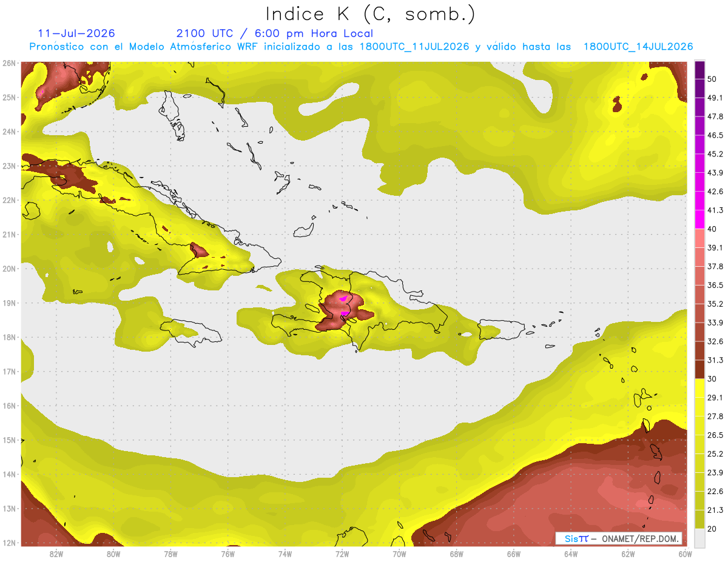
Task: Pick the magenta legend band between 40 and 41.3
Action: tap(699, 219)
